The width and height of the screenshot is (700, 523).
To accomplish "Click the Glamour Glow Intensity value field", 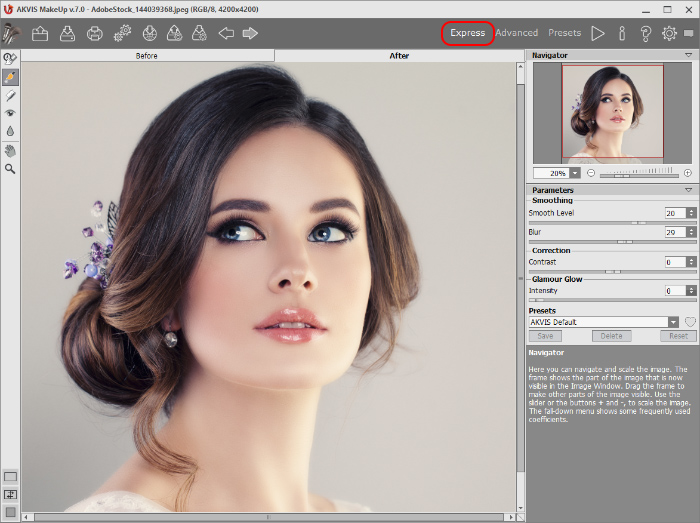I will coord(675,291).
